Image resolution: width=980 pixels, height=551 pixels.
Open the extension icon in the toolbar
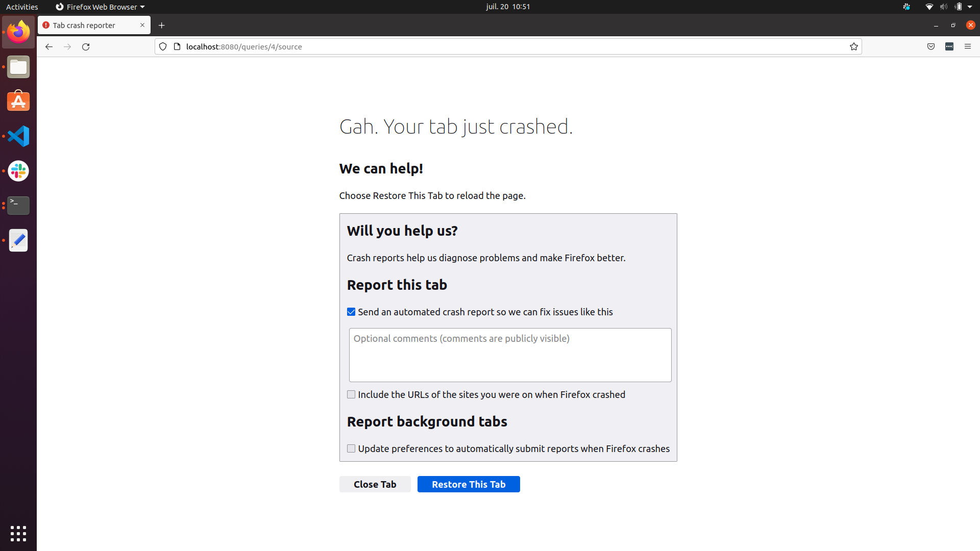(x=949, y=46)
